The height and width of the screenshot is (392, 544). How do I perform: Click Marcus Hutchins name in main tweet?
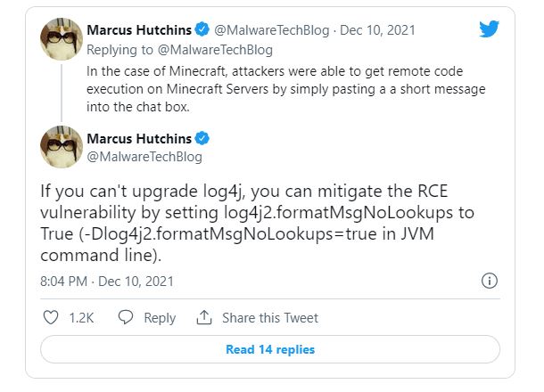coord(139,139)
